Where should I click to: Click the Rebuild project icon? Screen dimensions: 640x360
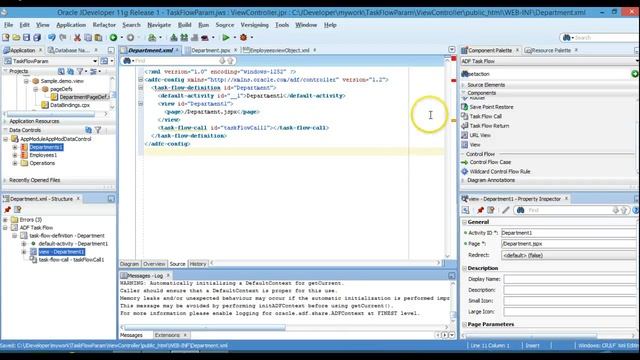tap(184, 38)
